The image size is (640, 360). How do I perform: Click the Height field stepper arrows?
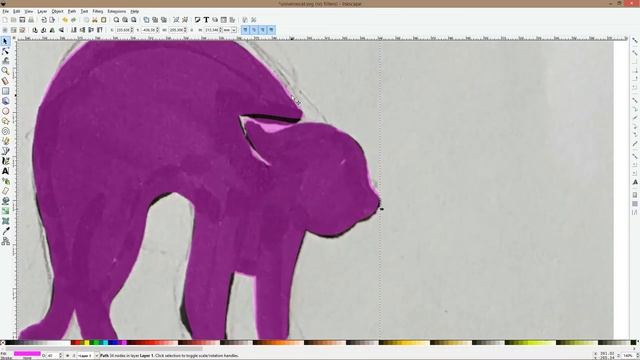tap(222, 30)
